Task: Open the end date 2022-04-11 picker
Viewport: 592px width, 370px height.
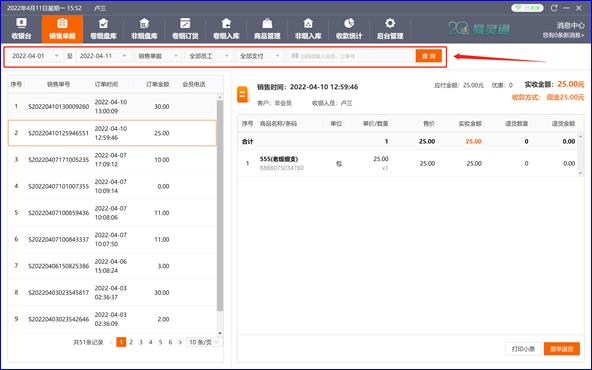Action: [103, 56]
